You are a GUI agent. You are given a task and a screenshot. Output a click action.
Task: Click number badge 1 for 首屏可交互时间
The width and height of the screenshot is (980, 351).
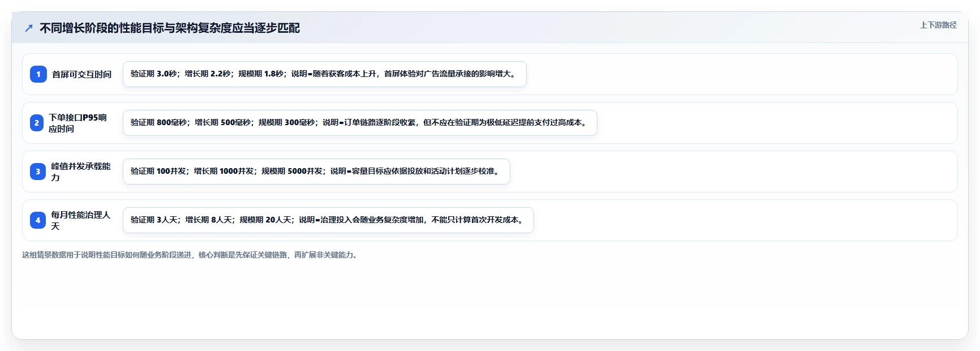(x=38, y=74)
